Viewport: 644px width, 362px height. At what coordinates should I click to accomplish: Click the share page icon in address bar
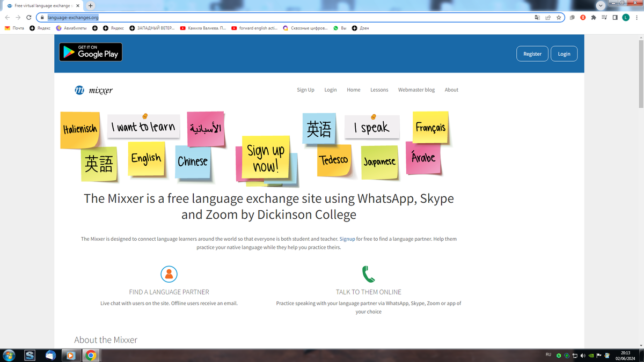point(548,17)
